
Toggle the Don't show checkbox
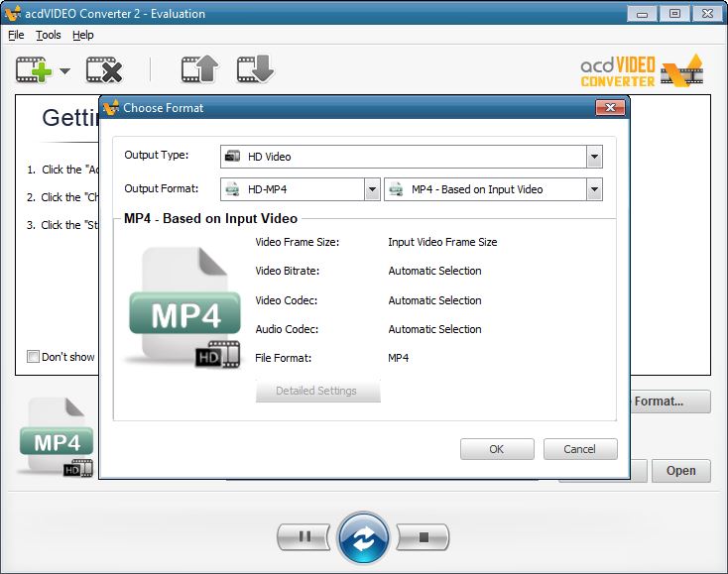click(33, 356)
